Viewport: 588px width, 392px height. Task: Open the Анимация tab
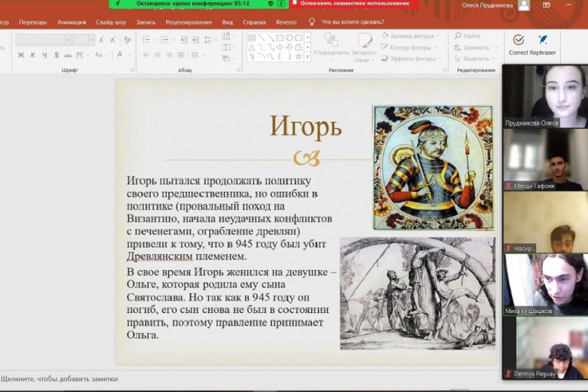click(72, 22)
